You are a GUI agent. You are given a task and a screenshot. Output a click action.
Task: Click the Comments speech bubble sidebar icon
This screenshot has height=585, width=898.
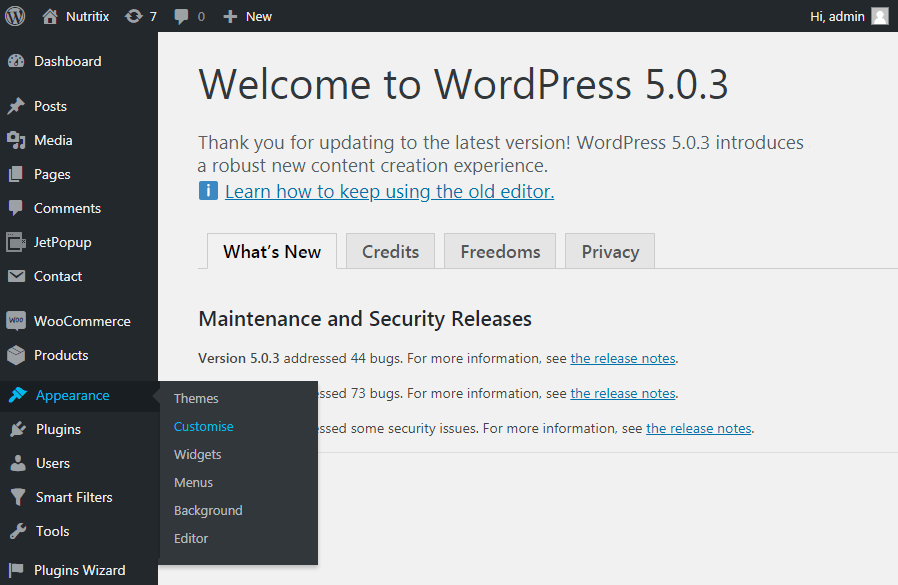click(16, 208)
